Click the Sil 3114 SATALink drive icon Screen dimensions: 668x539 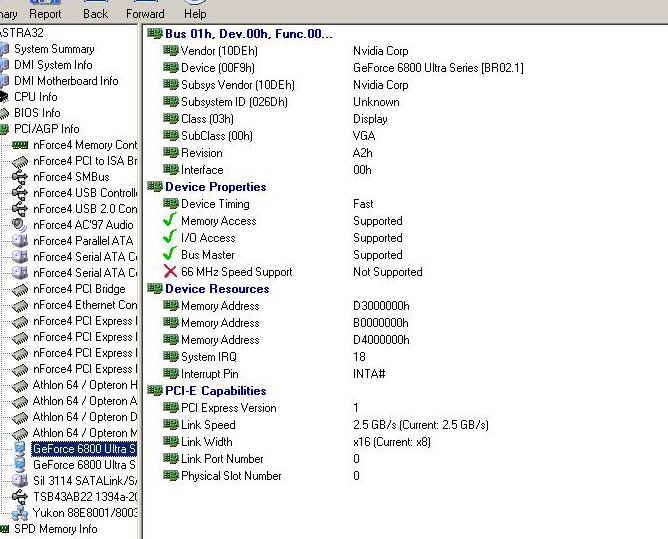pyautogui.click(x=20, y=481)
